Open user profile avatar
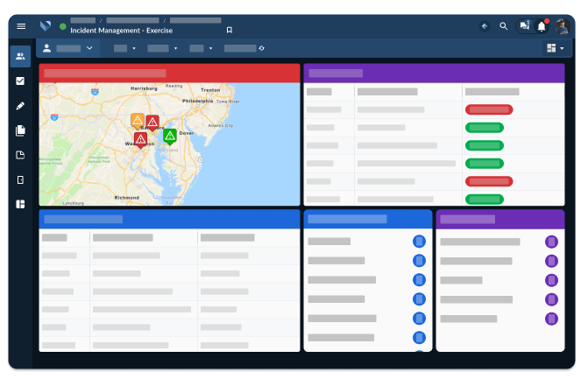The image size is (588, 379). (x=563, y=26)
